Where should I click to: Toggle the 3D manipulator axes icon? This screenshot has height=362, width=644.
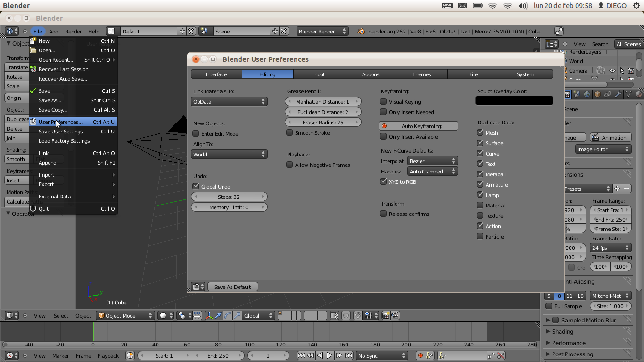(209, 315)
